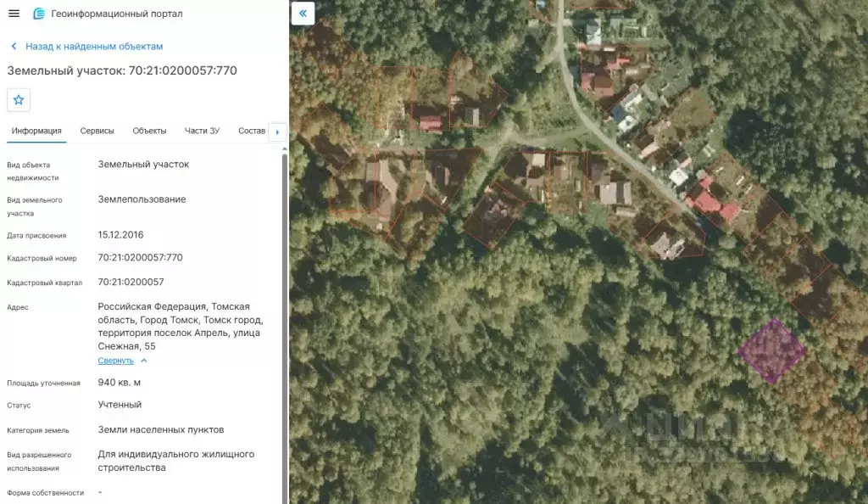Screen dimensions: 868x504
Task: Click the status value Учтенный
Action: click(x=120, y=405)
